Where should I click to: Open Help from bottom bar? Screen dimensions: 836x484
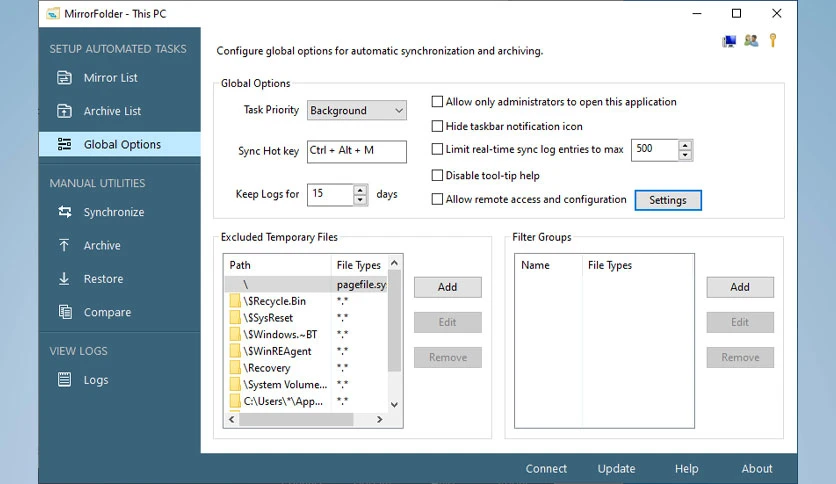click(x=686, y=469)
